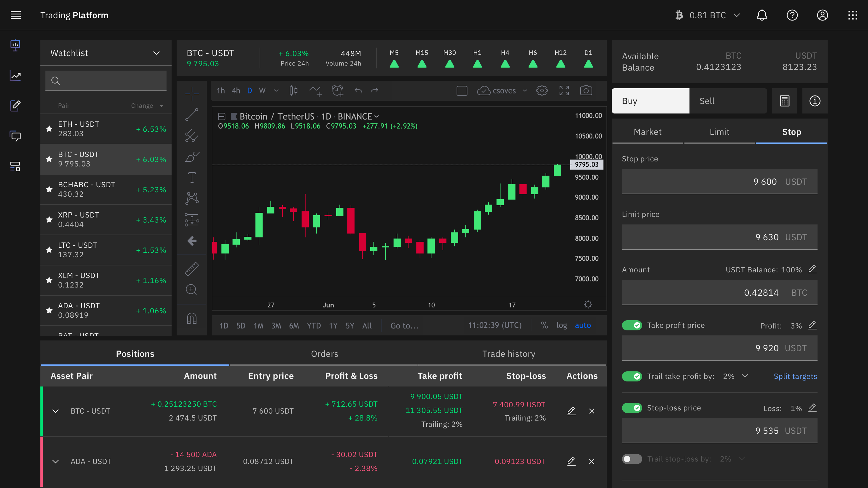Undo last chart action
This screenshot has height=488, width=868.
[359, 90]
